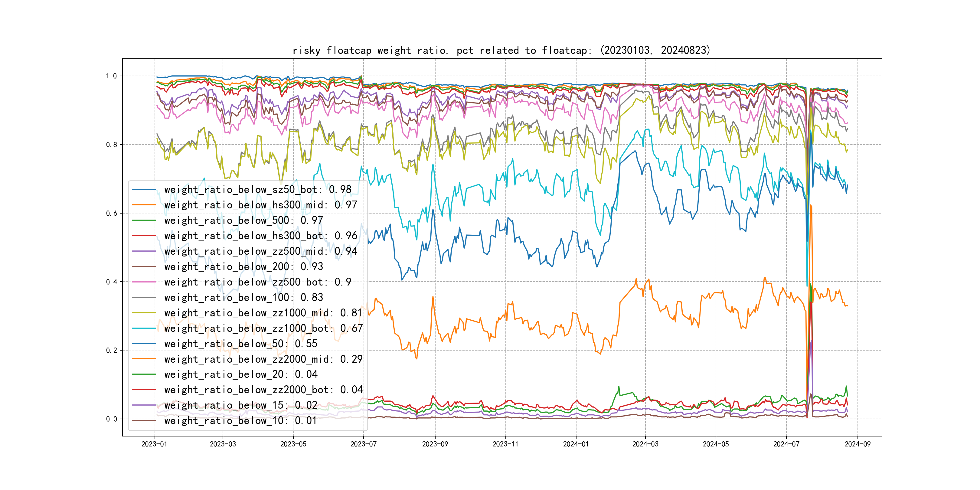Click the 2024-03 x-axis tick label

645,444
